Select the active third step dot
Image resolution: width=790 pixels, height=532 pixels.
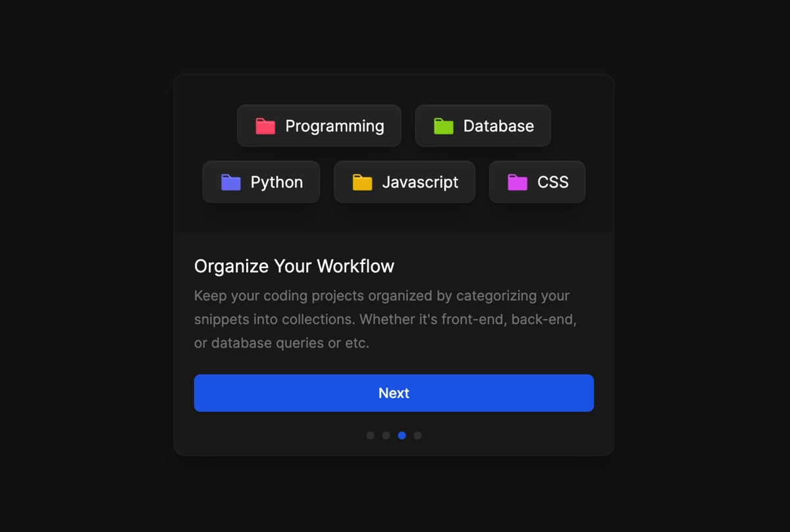click(x=402, y=435)
